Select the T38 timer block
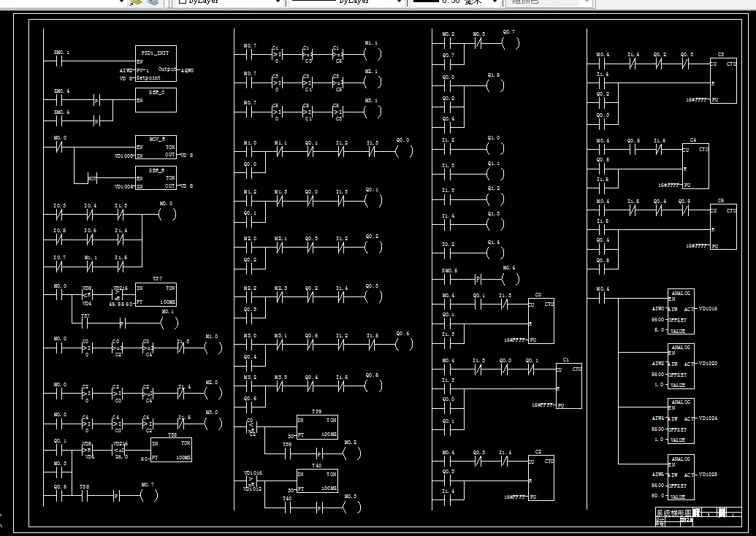756x536 pixels. 171,451
